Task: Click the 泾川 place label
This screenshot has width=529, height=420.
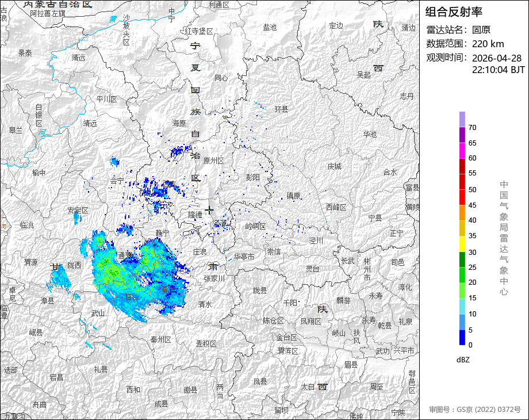Action: [316, 240]
